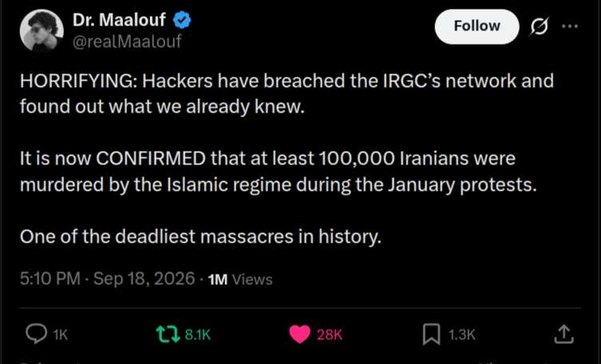601x364 pixels.
Task: Click the blue verified checkmark badge
Action: click(182, 20)
